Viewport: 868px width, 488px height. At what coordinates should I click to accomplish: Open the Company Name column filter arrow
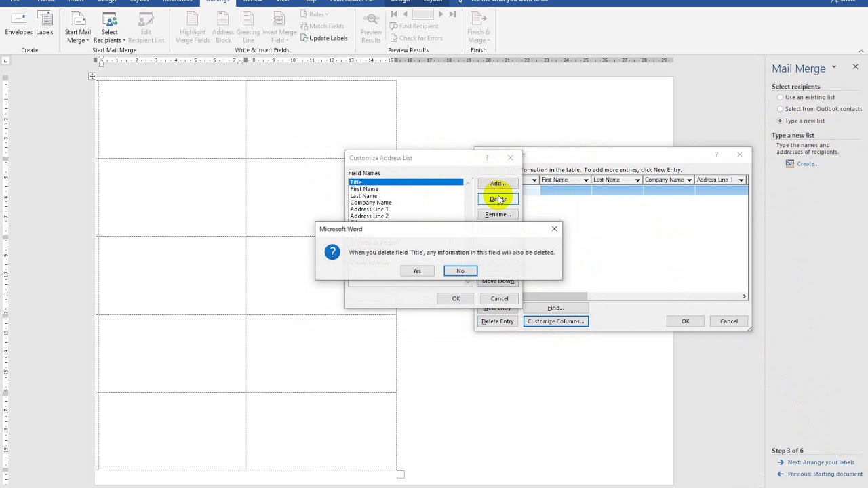[x=689, y=180]
